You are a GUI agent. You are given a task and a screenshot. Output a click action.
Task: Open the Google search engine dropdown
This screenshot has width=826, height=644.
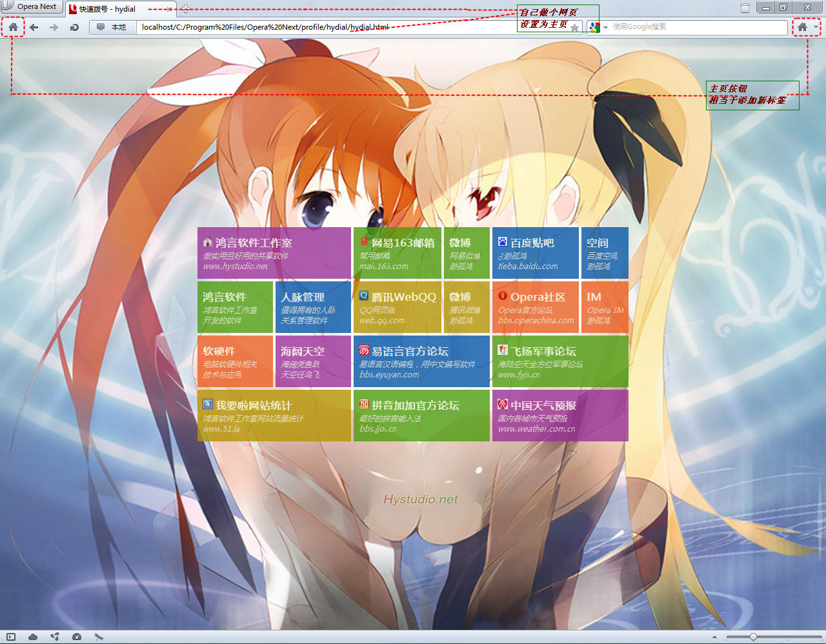(598, 27)
